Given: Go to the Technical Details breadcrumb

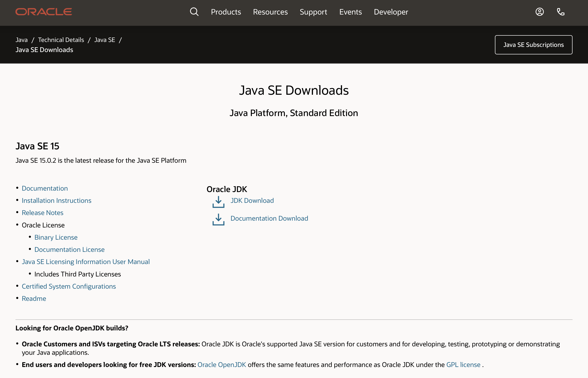Looking at the screenshot, I should [61, 40].
